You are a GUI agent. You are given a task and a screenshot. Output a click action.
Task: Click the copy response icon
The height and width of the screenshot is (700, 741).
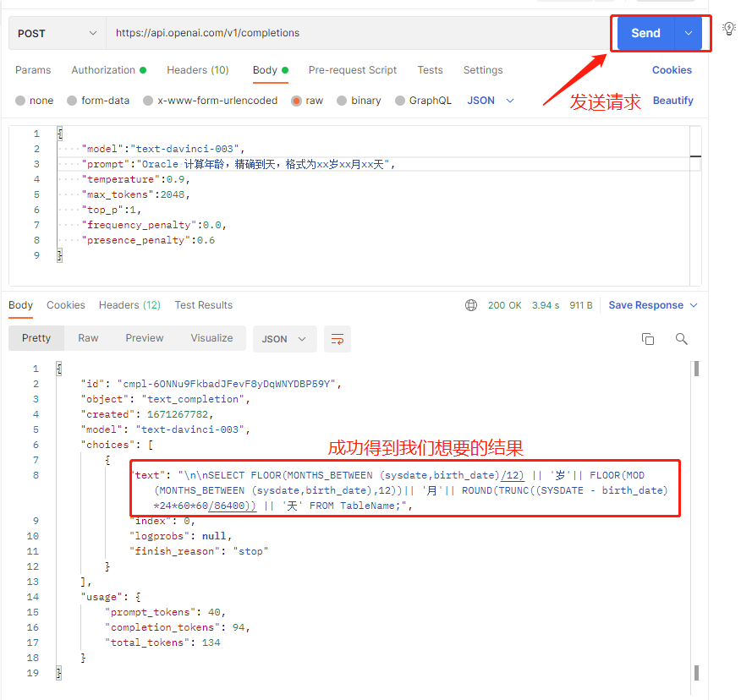(x=648, y=339)
